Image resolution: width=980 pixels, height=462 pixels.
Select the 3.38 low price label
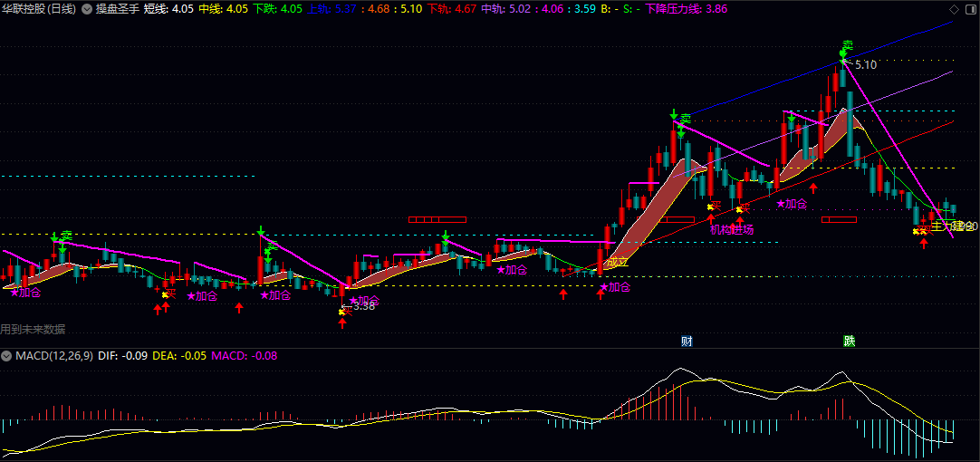click(364, 305)
